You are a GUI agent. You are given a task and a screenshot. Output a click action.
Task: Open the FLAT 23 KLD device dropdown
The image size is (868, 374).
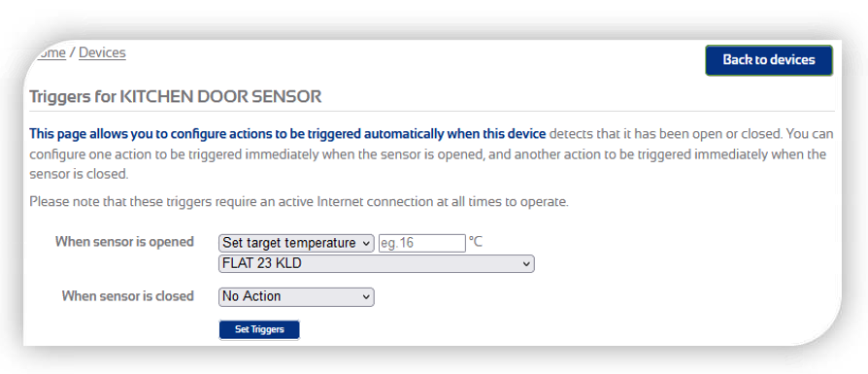click(x=377, y=263)
